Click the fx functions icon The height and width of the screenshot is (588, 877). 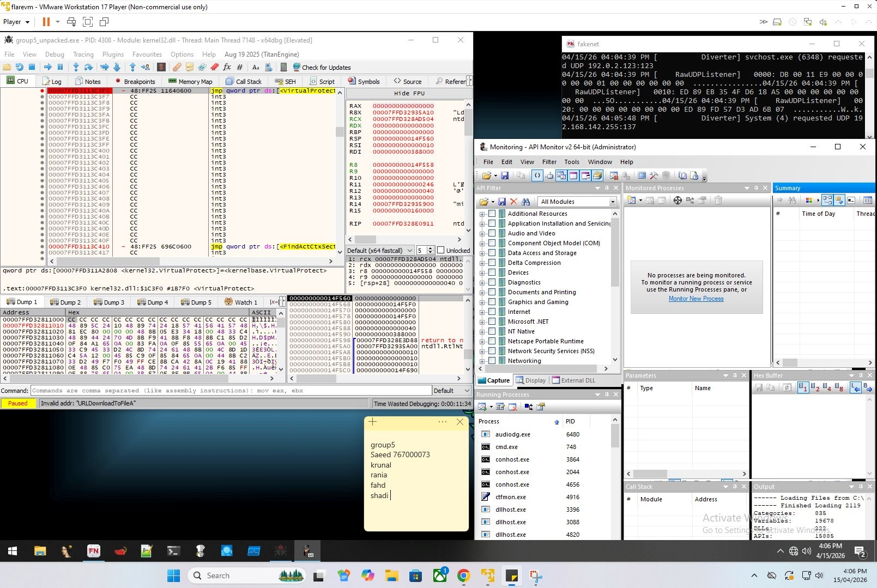click(227, 67)
